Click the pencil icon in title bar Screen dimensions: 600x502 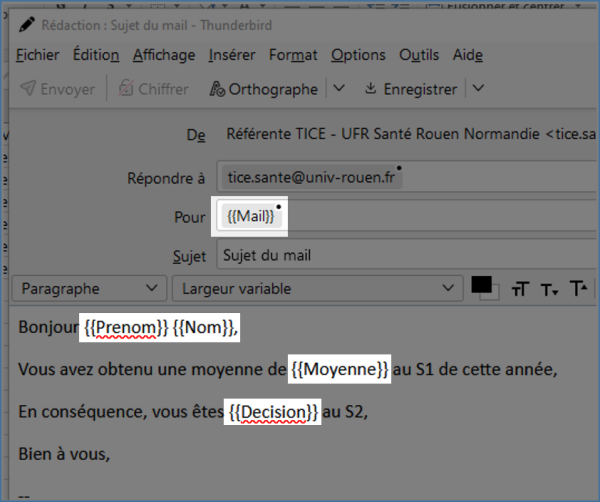click(x=26, y=25)
